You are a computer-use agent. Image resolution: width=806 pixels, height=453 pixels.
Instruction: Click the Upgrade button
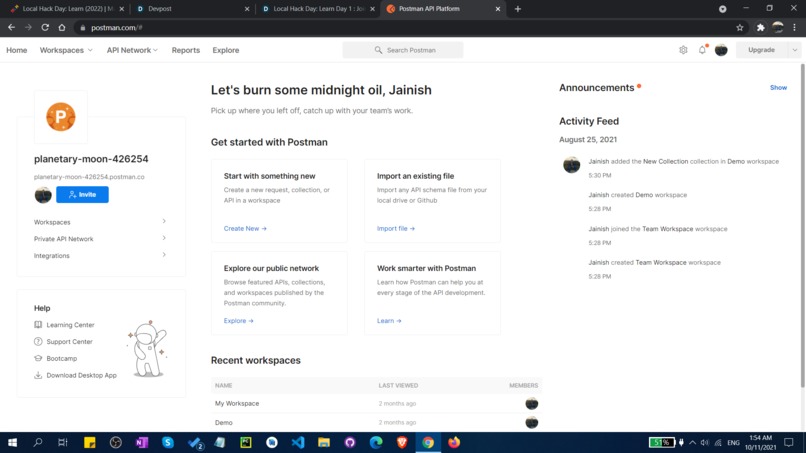(x=761, y=50)
